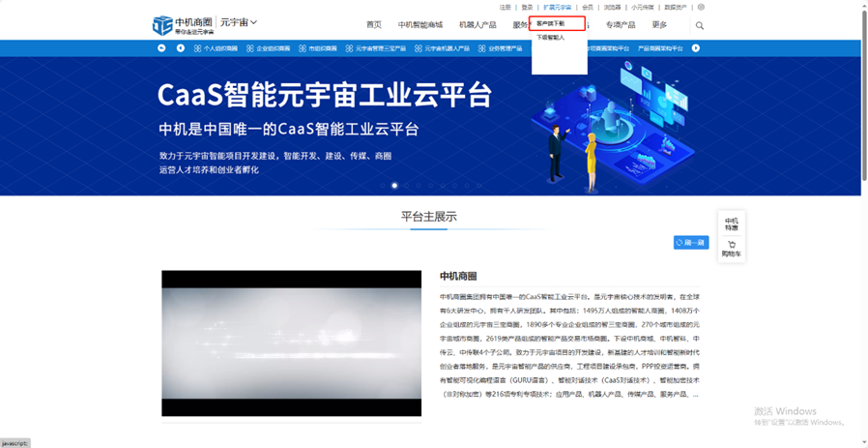868x448 pixels.
Task: Click the return arrow icon in the blue bar
Action: pos(161,48)
